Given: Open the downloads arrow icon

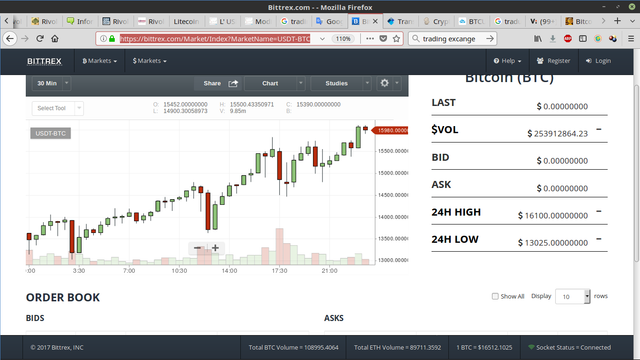Looking at the screenshot, I should pos(553,39).
